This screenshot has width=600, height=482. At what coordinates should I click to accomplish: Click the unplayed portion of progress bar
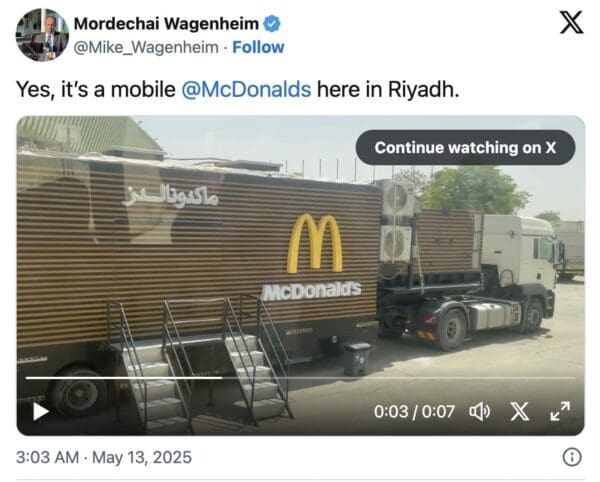click(399, 378)
